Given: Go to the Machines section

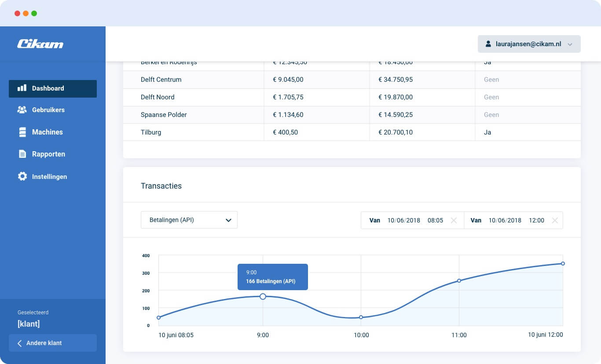Looking at the screenshot, I should 47,132.
